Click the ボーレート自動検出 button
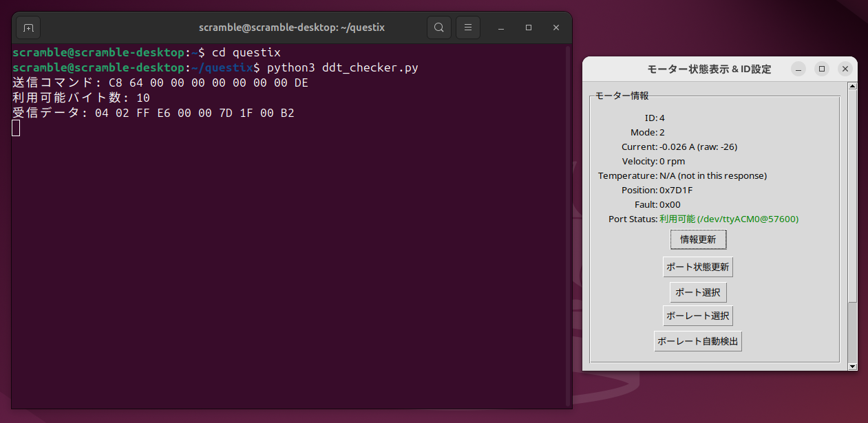 coord(698,341)
